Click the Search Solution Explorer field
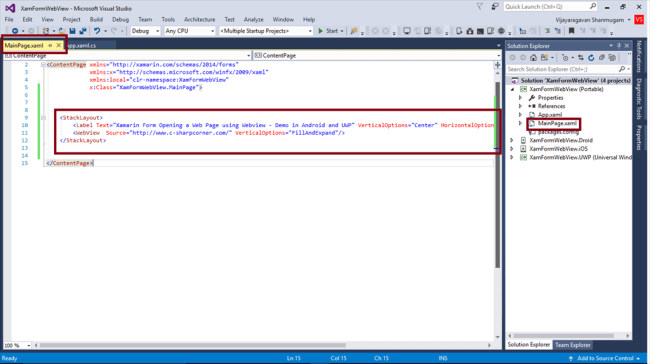The height and width of the screenshot is (364, 650). pyautogui.click(x=564, y=69)
